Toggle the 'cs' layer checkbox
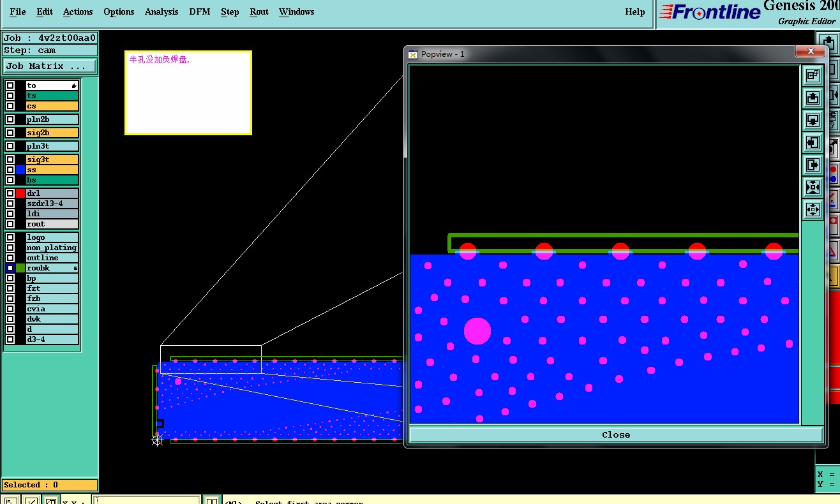The height and width of the screenshot is (504, 840). [10, 106]
